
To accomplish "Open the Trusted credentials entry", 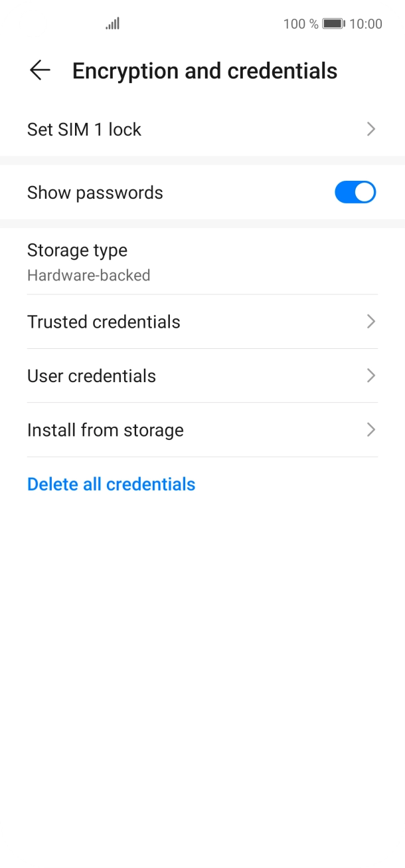I will pyautogui.click(x=104, y=322).
